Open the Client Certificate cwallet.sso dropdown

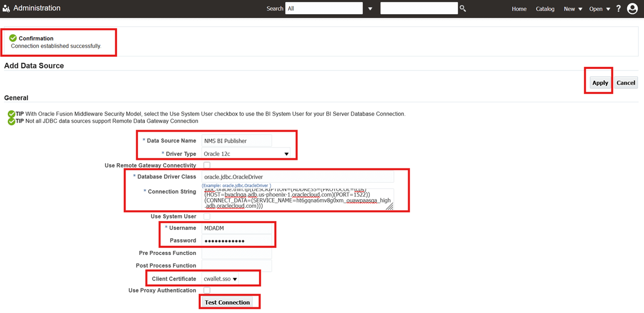pos(220,279)
